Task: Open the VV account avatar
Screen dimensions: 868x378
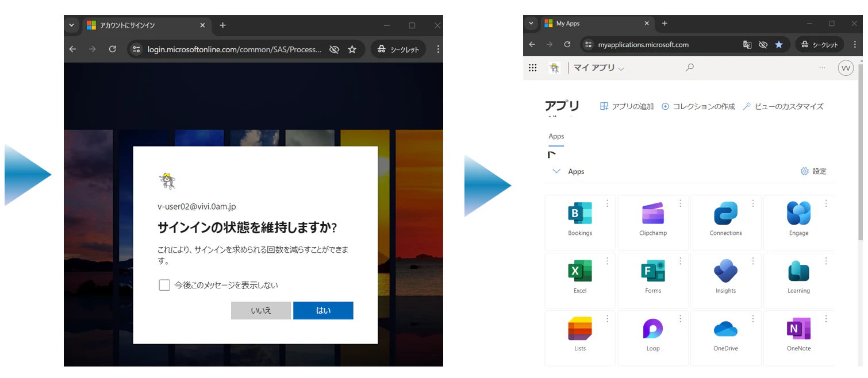Action: point(846,68)
